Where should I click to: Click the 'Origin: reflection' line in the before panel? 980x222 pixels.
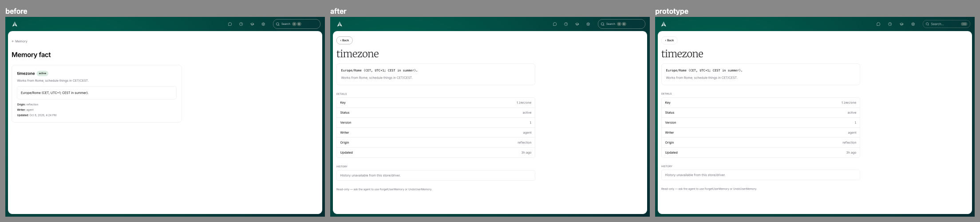click(28, 105)
